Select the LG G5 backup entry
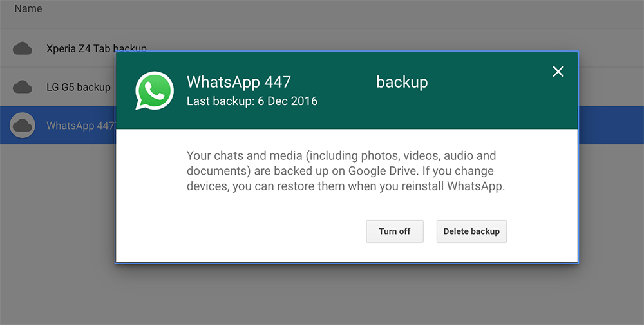 click(79, 87)
